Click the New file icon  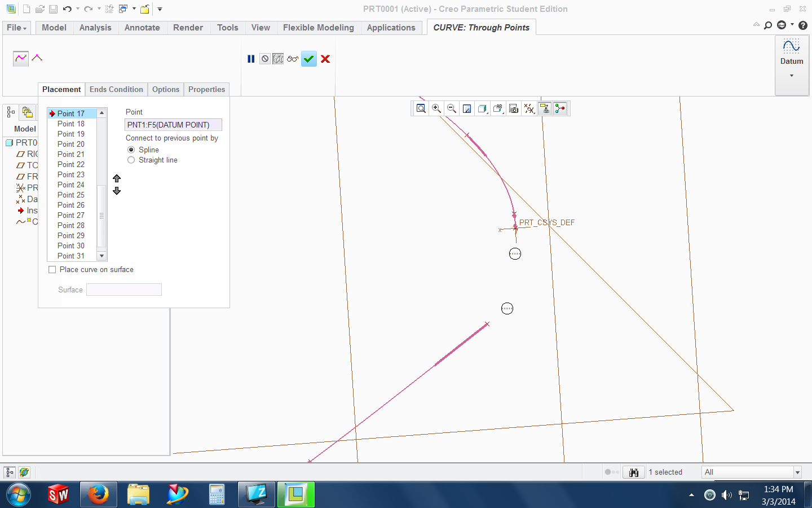(x=27, y=9)
